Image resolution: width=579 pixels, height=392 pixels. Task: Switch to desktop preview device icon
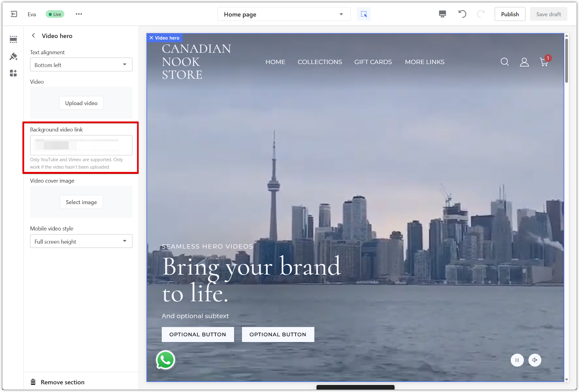pos(442,14)
